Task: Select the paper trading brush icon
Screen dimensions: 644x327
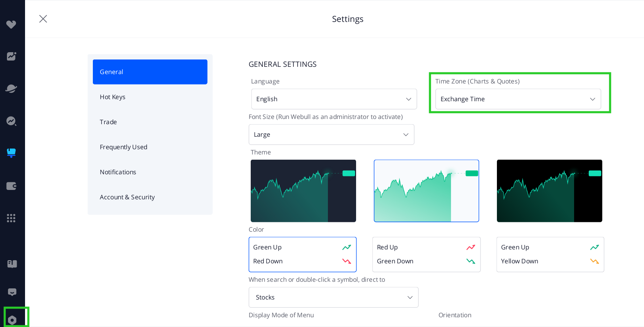Action: click(11, 153)
